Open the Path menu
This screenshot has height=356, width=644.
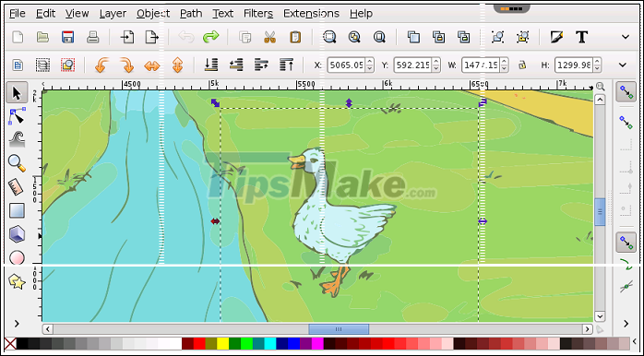click(x=191, y=14)
